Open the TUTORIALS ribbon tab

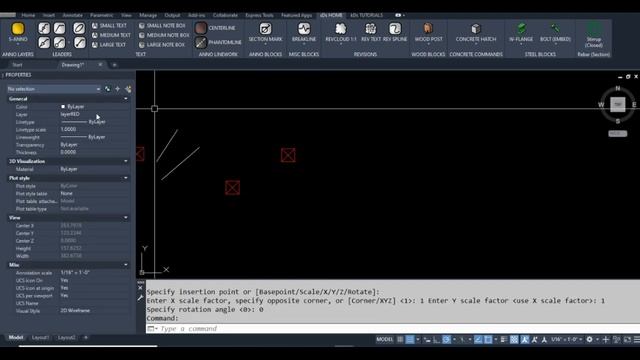click(367, 15)
